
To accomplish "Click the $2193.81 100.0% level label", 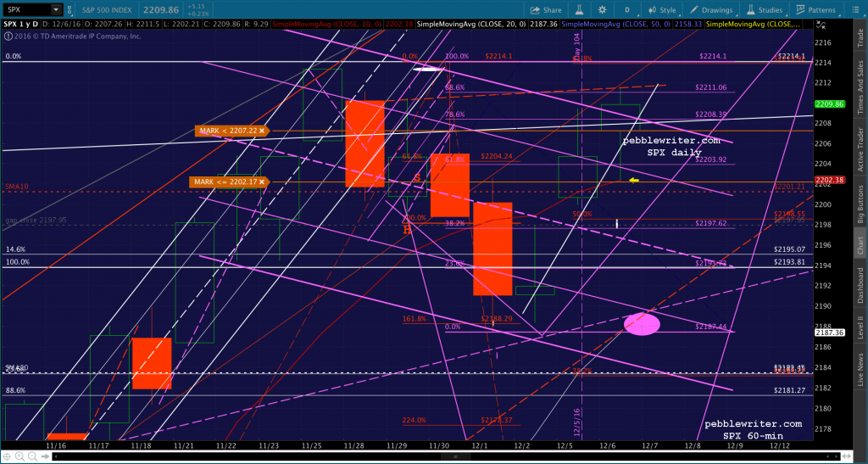I will (789, 262).
